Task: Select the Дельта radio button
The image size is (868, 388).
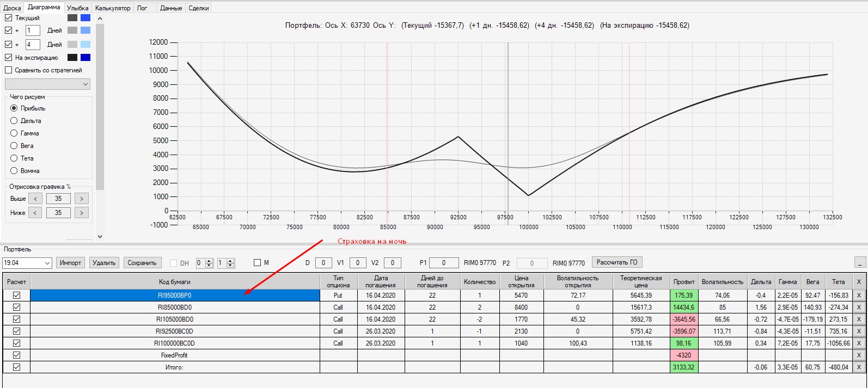Action: pos(14,121)
